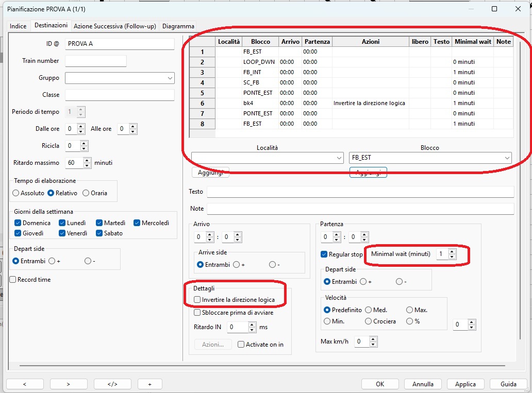Viewport: 532px width, 393px height.
Task: Select the Assoluto processing time option
Action: pyautogui.click(x=16, y=193)
